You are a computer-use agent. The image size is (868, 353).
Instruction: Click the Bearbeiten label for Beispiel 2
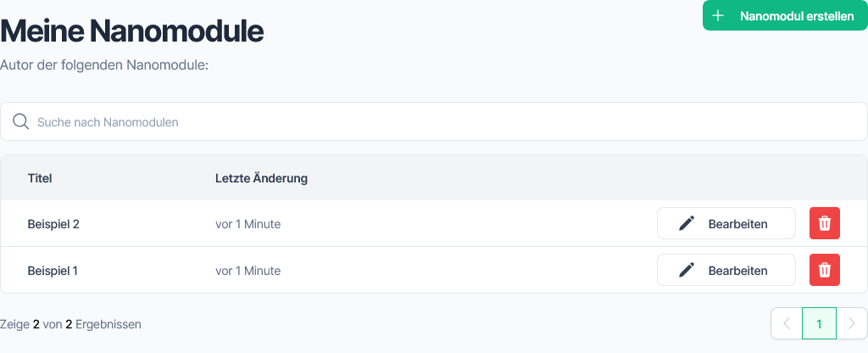(x=737, y=224)
